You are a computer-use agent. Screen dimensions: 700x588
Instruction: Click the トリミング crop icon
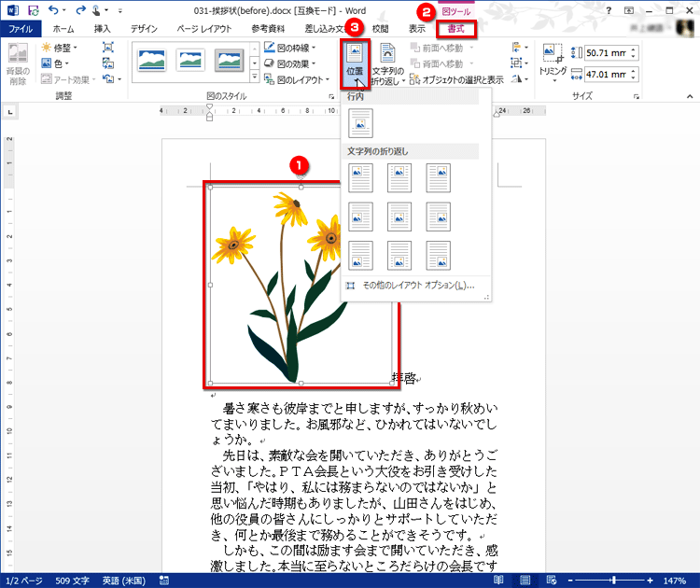click(x=553, y=53)
